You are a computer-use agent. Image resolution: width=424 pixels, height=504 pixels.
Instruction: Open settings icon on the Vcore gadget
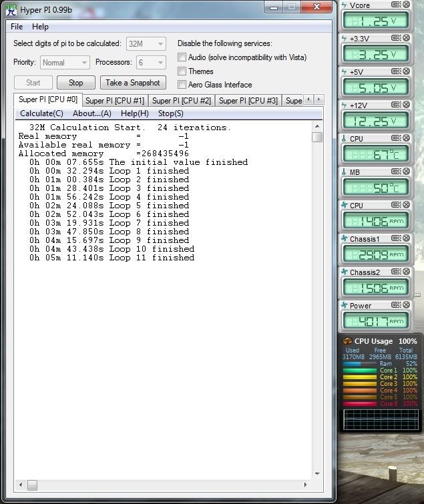[396, 4]
